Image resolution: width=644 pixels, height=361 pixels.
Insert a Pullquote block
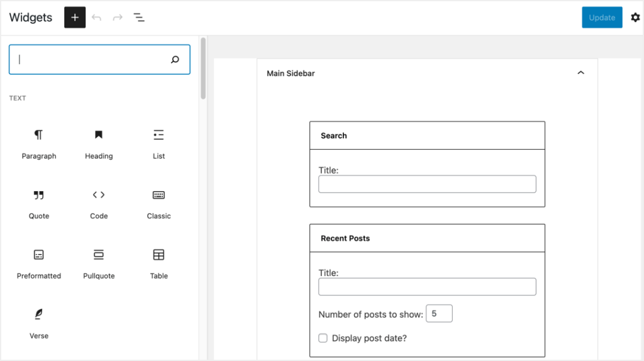pyautogui.click(x=99, y=264)
